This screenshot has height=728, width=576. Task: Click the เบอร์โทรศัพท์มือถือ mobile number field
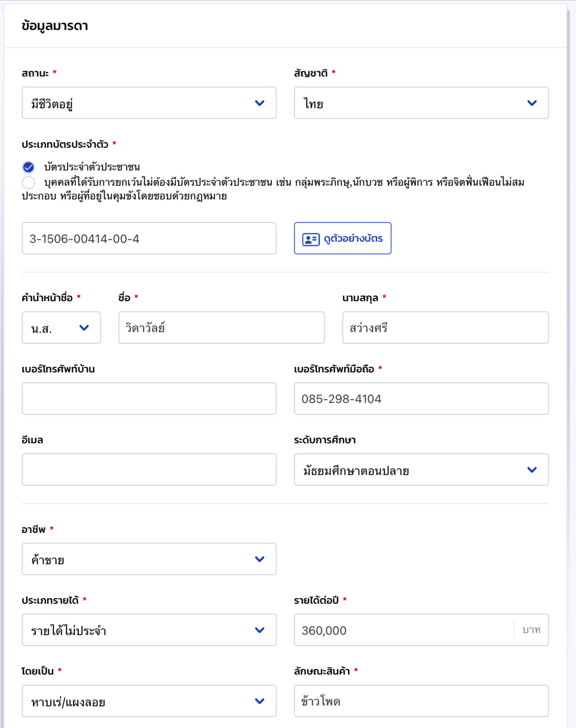(421, 399)
